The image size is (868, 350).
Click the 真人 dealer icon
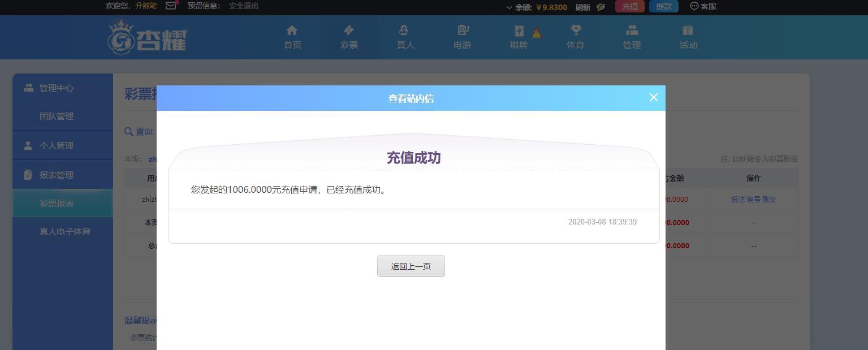click(404, 30)
